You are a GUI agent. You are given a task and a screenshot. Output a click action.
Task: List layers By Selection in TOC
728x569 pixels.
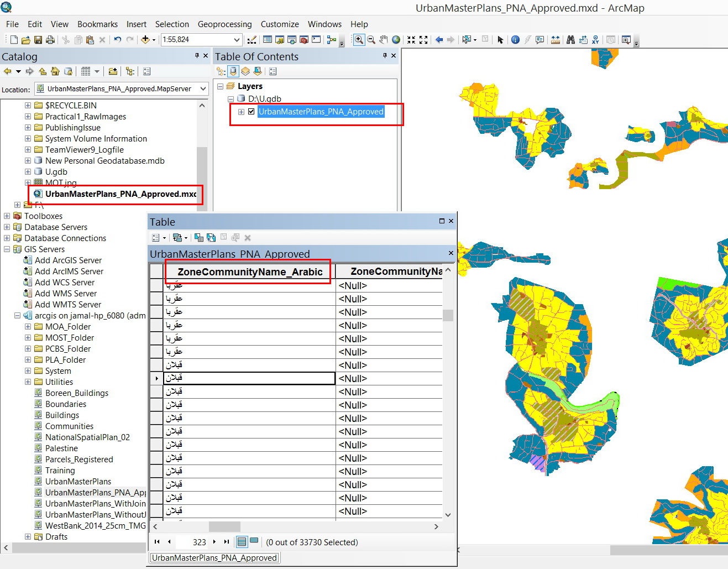258,71
